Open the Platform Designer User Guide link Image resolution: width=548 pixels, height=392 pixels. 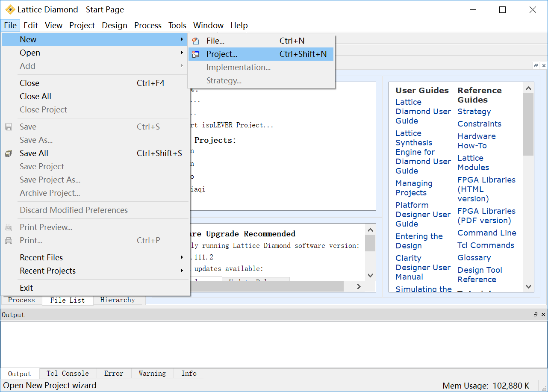423,214
